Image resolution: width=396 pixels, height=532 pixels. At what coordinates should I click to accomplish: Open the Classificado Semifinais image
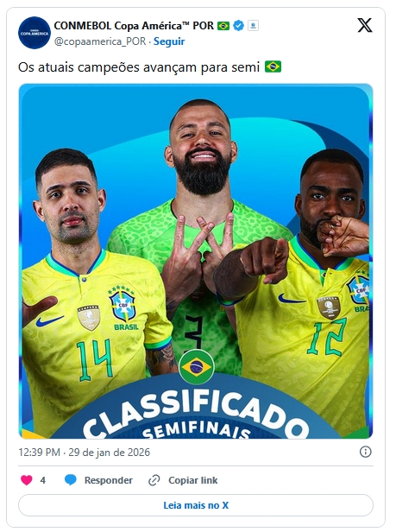click(196, 261)
